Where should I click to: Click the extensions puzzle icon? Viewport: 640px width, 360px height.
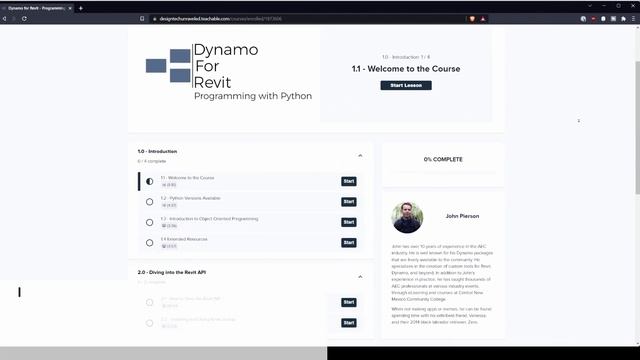click(623, 19)
